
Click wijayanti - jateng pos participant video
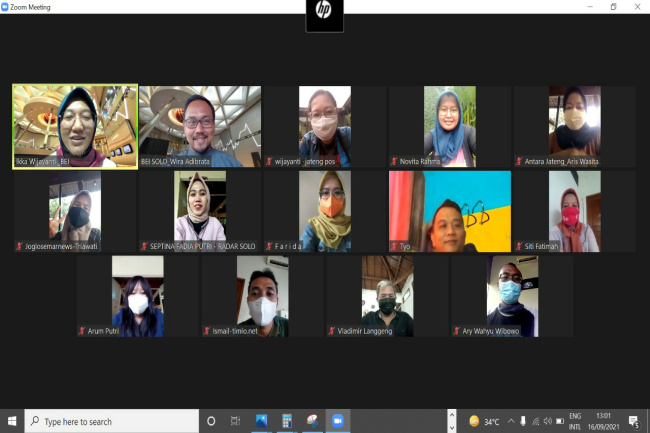click(x=325, y=126)
